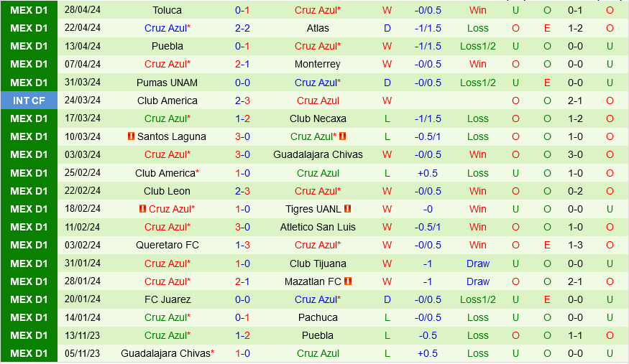Select Club Tijuana team name
The width and height of the screenshot is (629, 364).
tap(318, 263)
